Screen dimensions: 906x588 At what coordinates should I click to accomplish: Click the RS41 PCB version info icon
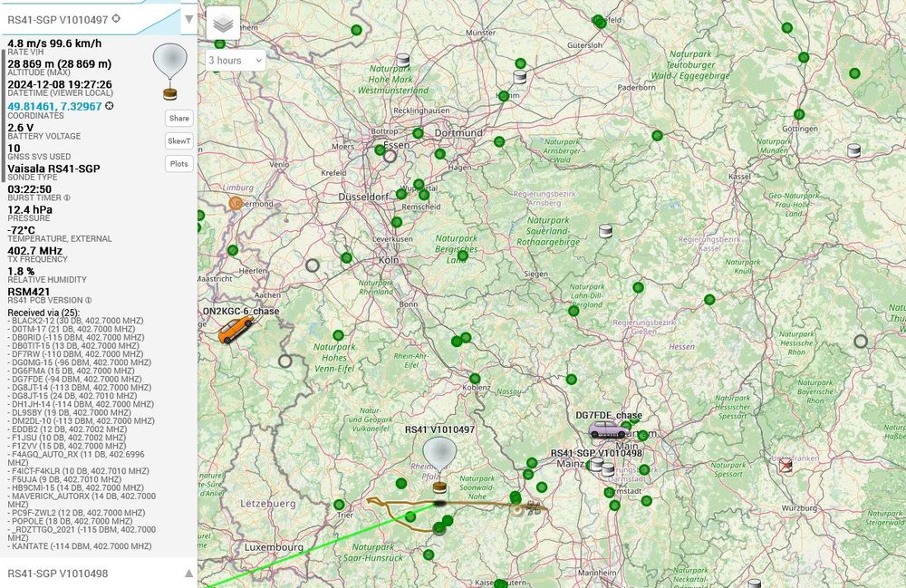coord(89,301)
